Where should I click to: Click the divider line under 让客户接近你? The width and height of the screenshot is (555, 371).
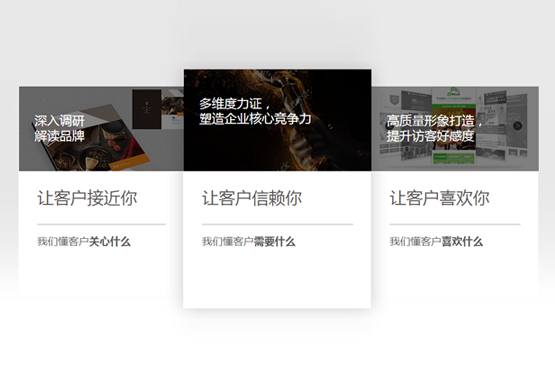[x=101, y=224]
